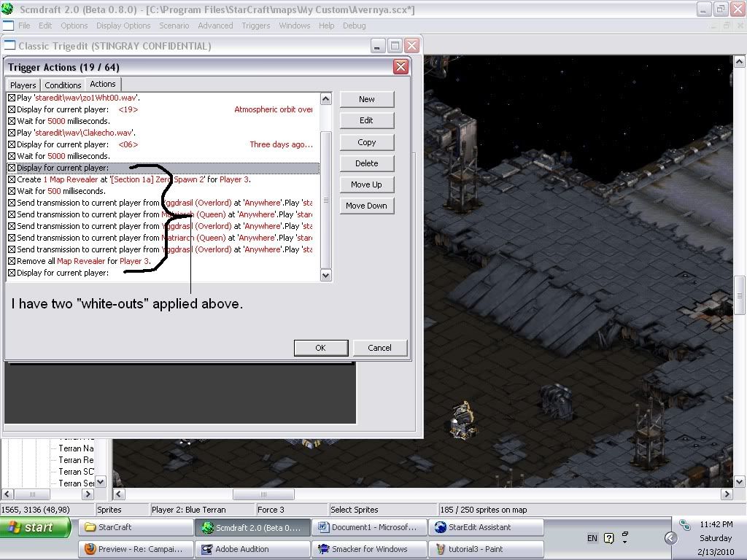
Task: Open StarEdit Assistant taskbar item
Action: [x=487, y=527]
